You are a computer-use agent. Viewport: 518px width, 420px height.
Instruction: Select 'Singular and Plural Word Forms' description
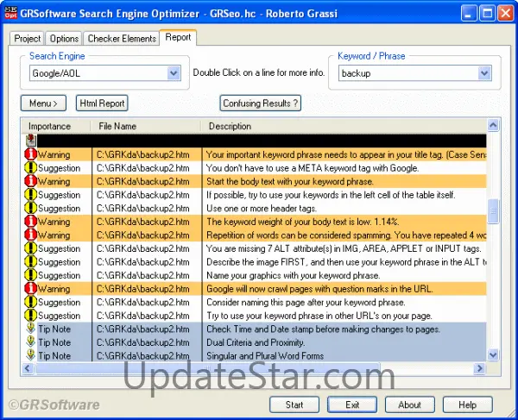[265, 355]
